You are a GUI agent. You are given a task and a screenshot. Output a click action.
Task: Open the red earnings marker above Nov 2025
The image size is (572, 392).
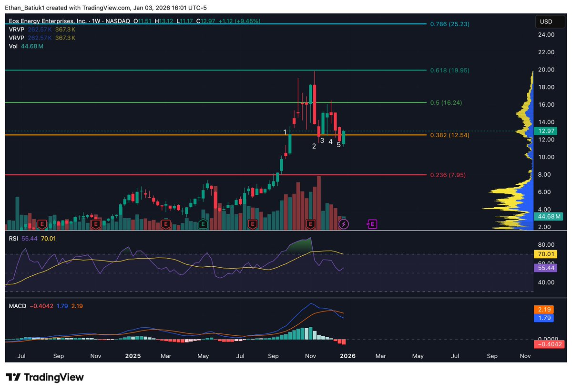(x=311, y=223)
